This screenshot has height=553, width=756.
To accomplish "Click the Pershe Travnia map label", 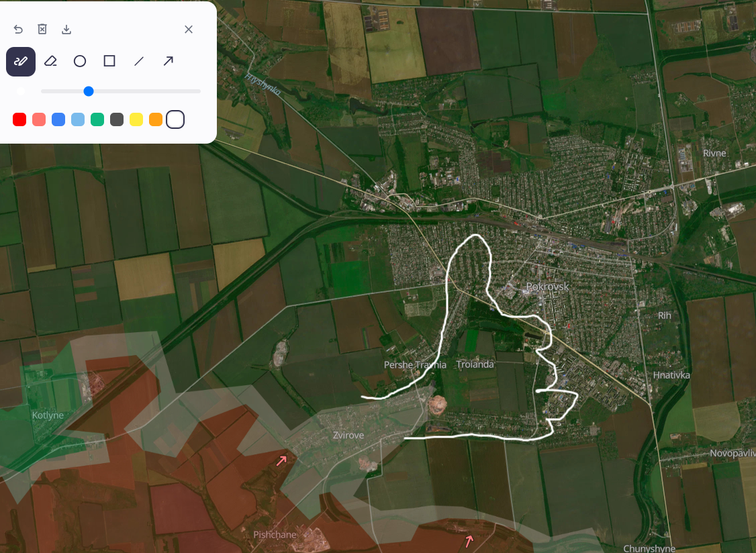I will point(415,365).
